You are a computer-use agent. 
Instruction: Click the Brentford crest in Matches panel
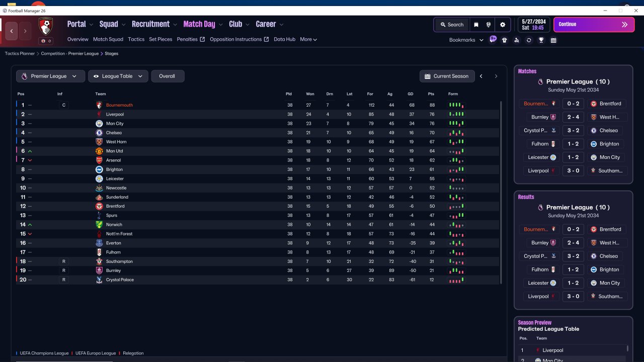pyautogui.click(x=593, y=104)
